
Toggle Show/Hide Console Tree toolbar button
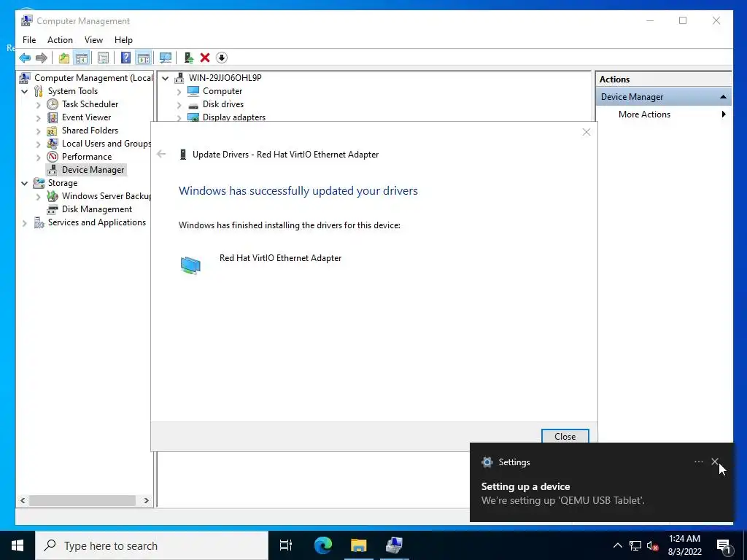[x=82, y=58]
